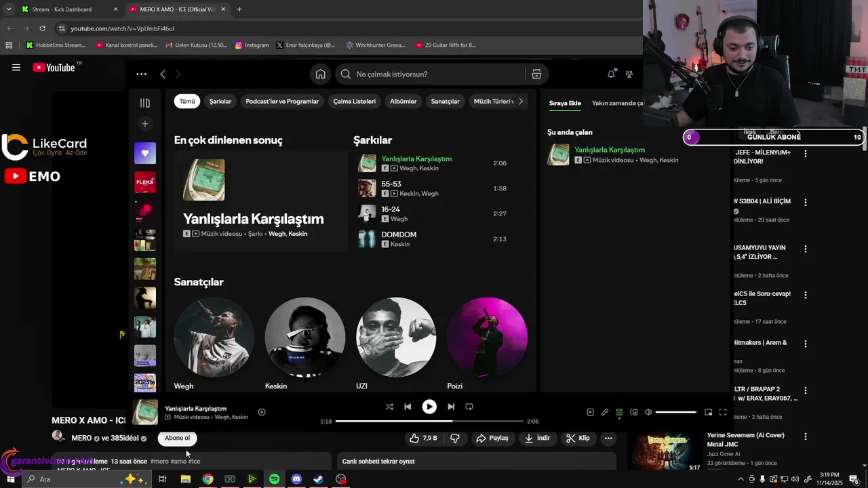Open Connect to a device icon
This screenshot has height=488, width=868.
[x=634, y=412]
